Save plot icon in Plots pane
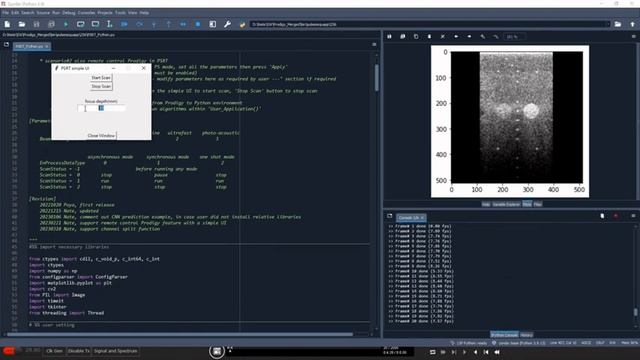The width and height of the screenshot is (640, 360). click(389, 37)
